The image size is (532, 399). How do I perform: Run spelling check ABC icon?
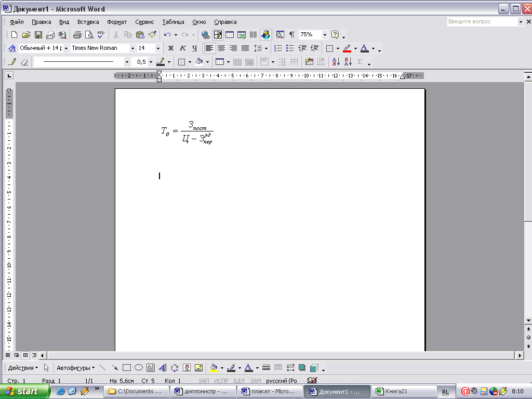101,35
